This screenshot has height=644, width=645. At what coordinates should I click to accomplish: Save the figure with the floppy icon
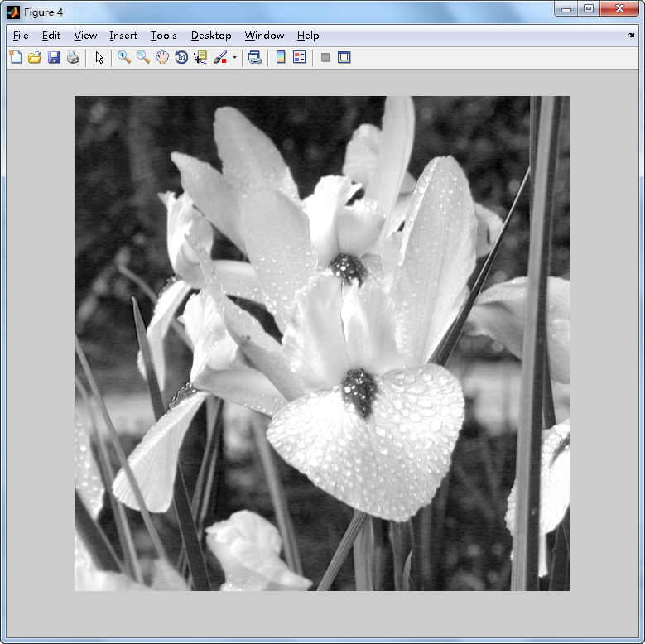(x=54, y=57)
